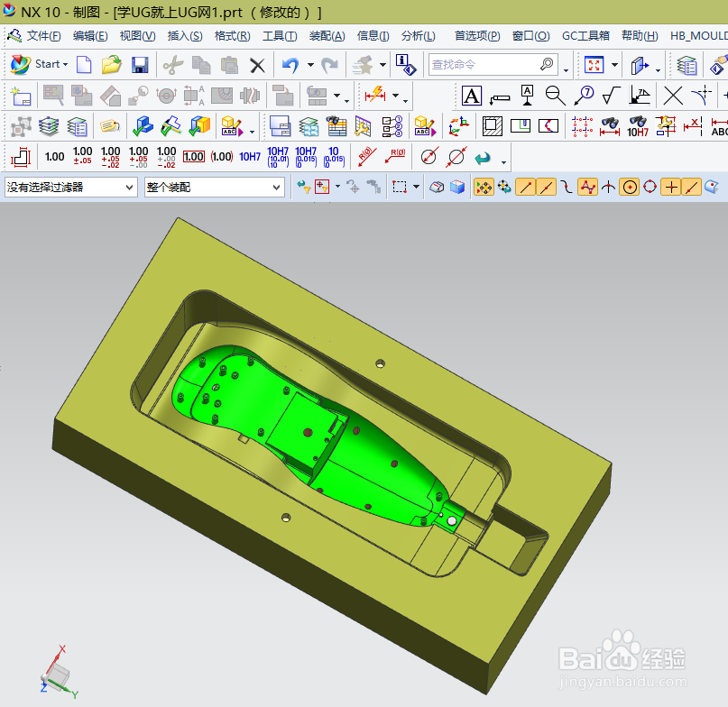This screenshot has height=707, width=728.
Task: Open the object information icon
Action: click(405, 65)
